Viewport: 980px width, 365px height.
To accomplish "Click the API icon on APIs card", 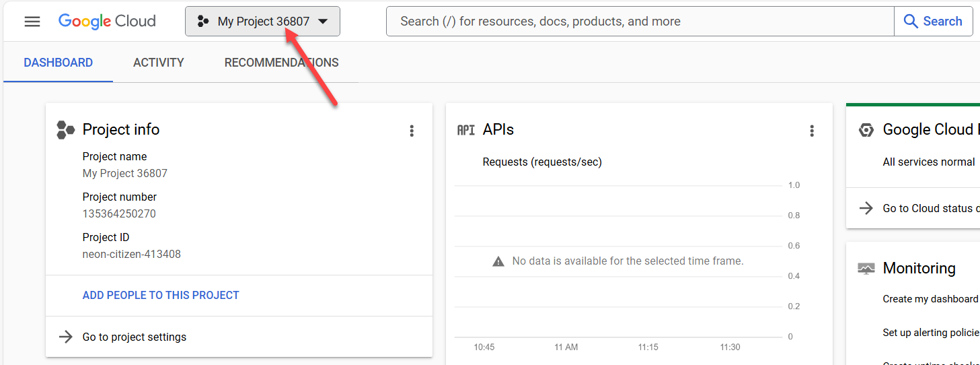I will [x=466, y=130].
